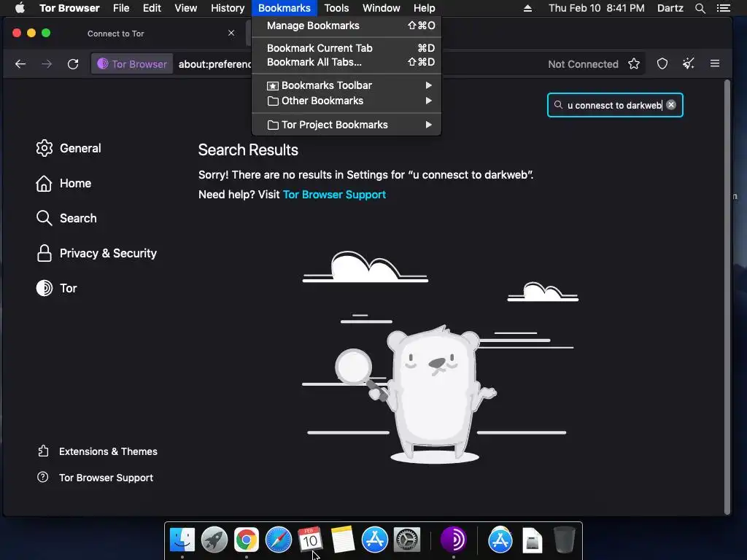Close the open Bookmarks menu

(285, 8)
